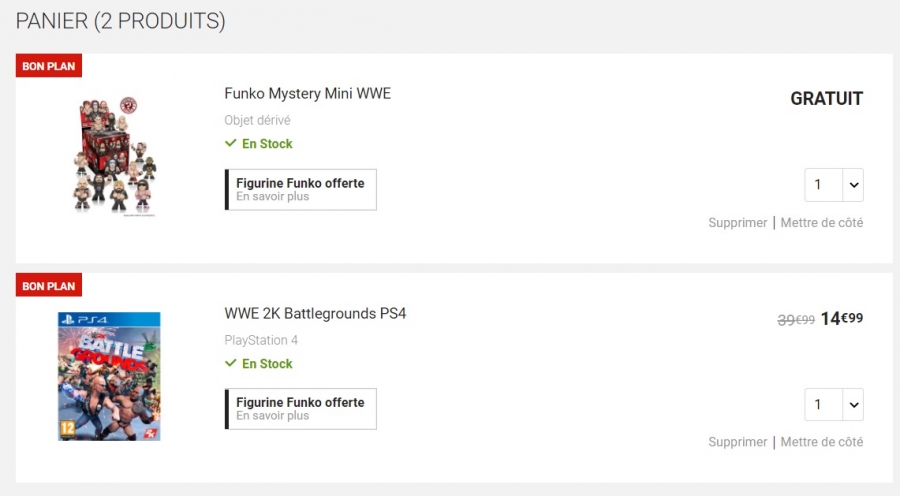Click BON PLAN badge on Funko Mystery Mini
The width and height of the screenshot is (900, 496).
pos(49,66)
